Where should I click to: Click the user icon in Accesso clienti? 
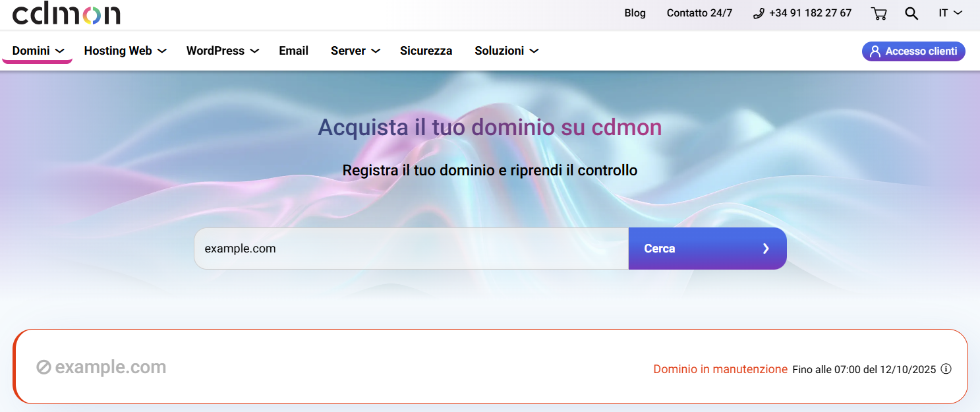point(875,51)
